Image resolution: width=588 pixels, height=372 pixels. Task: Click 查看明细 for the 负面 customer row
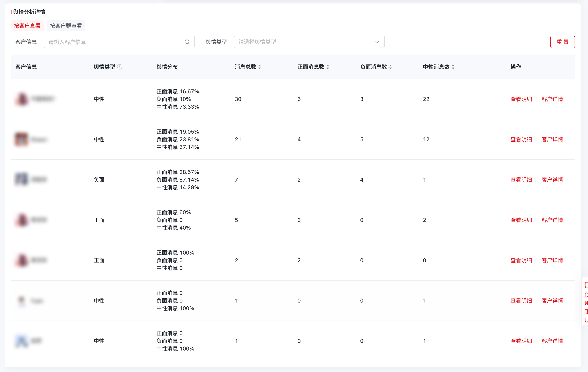521,180
